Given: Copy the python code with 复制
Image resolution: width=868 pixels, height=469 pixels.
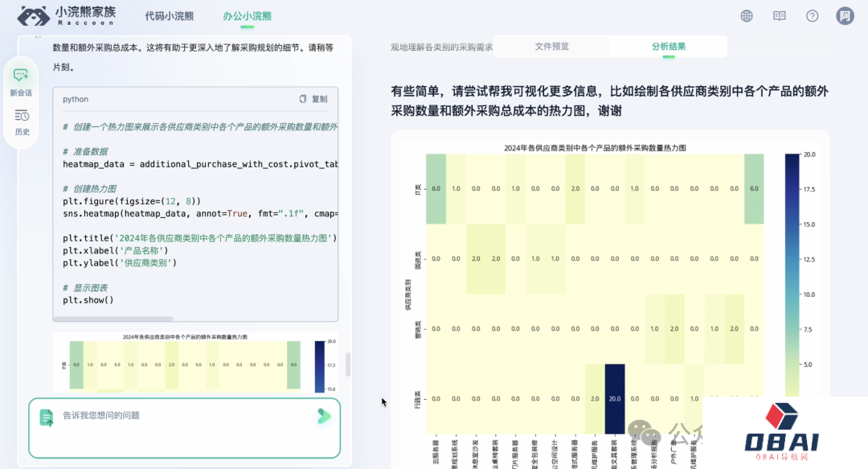Looking at the screenshot, I should (313, 99).
